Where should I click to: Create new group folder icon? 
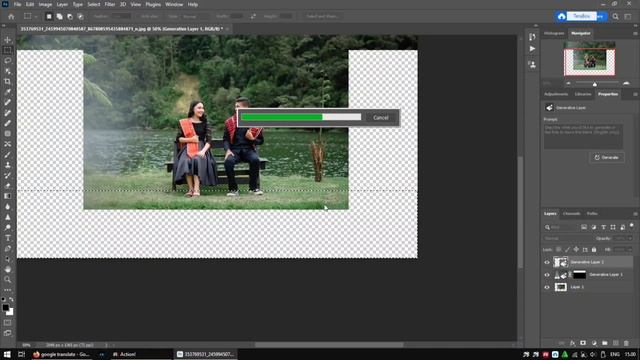coord(604,343)
